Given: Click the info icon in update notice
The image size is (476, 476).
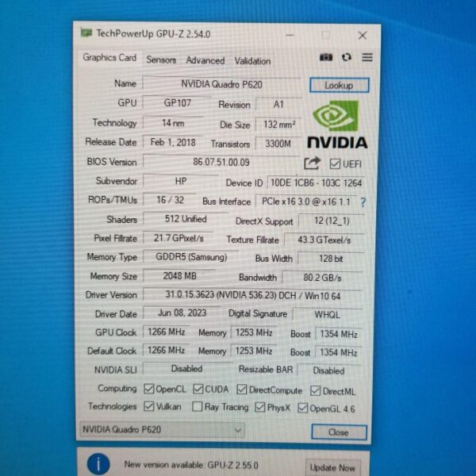Looking at the screenshot, I should [x=98, y=464].
